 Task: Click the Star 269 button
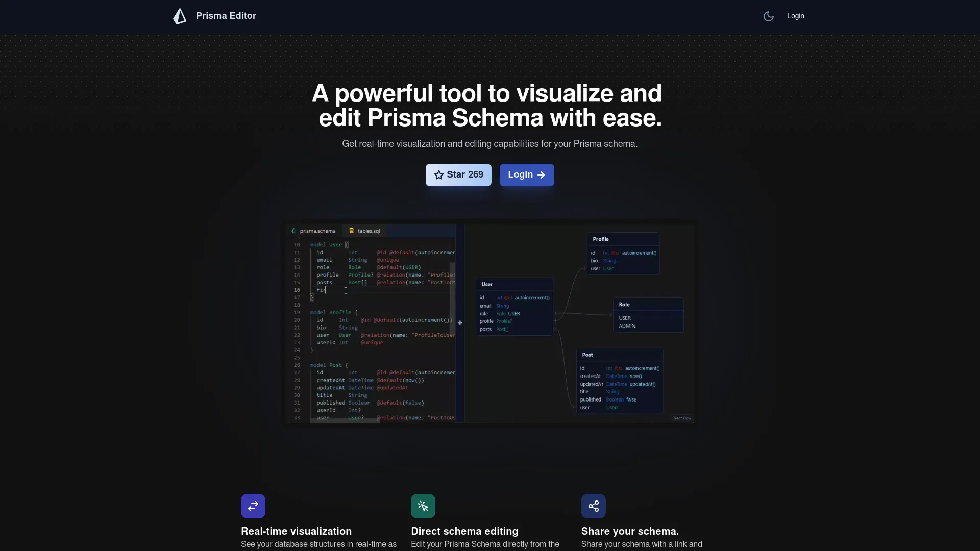click(x=458, y=175)
